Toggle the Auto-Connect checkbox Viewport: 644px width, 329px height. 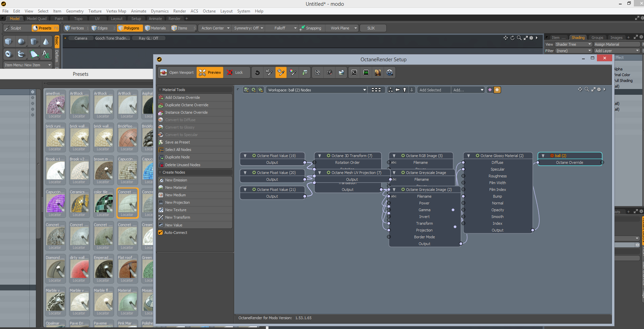pos(160,233)
